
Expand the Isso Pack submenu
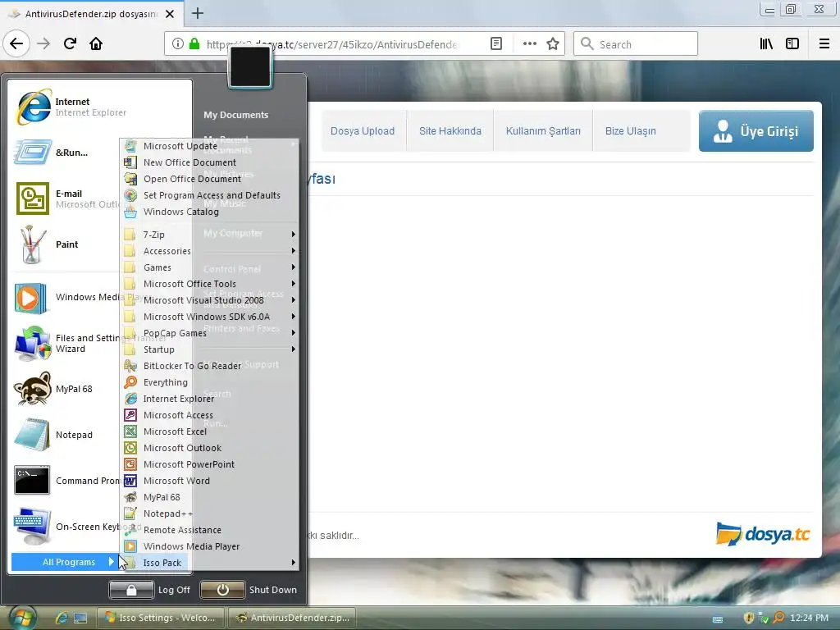[x=209, y=563]
